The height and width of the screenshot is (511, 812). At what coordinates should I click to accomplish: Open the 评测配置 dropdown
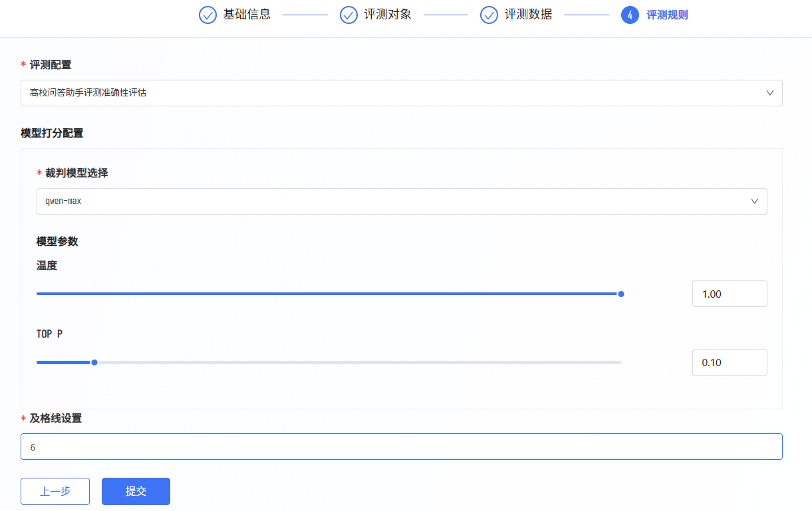coord(402,93)
